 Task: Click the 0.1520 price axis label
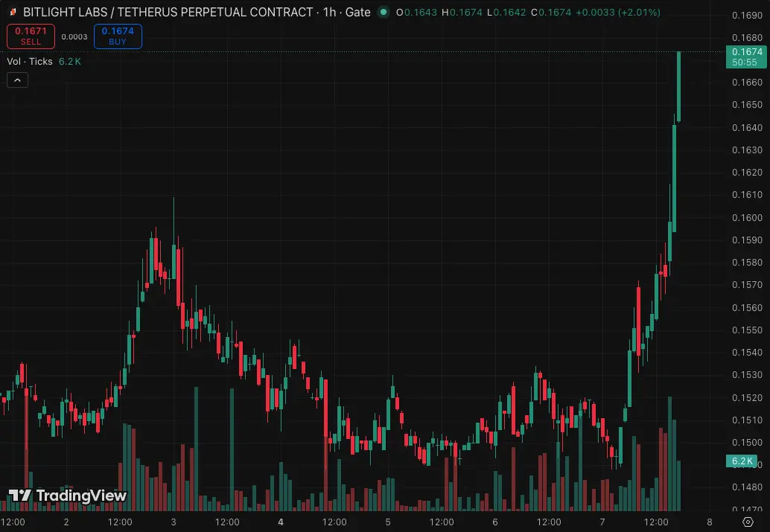pyautogui.click(x=747, y=397)
